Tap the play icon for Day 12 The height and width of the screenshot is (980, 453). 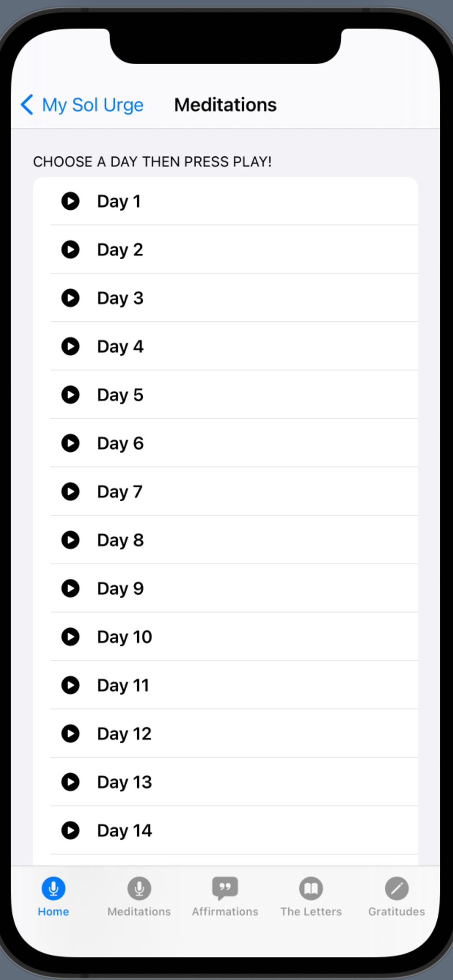[x=70, y=734]
